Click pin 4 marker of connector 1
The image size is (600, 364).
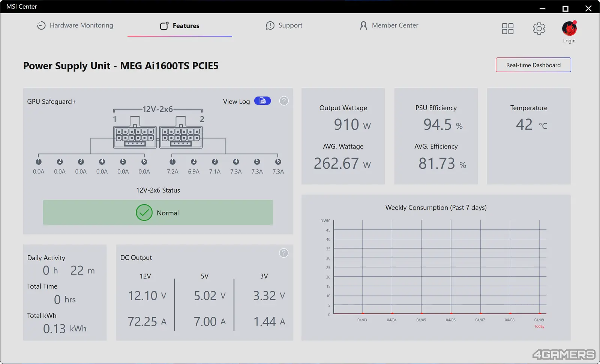coord(102,162)
